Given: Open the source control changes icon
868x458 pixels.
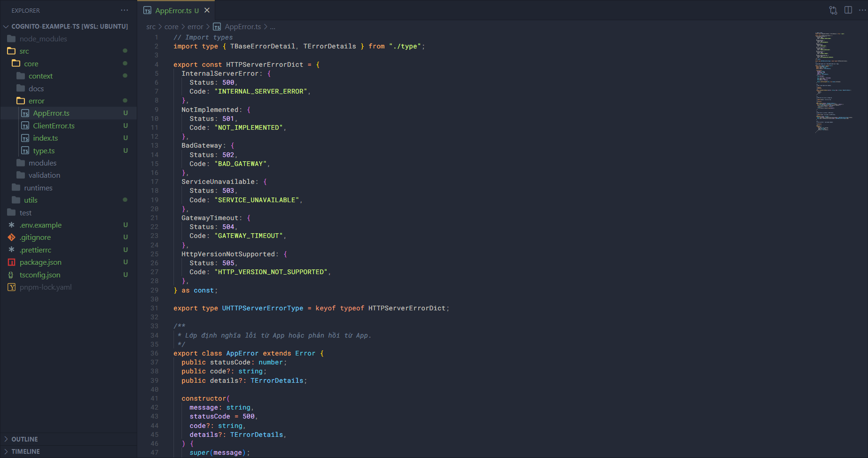Looking at the screenshot, I should coord(833,10).
